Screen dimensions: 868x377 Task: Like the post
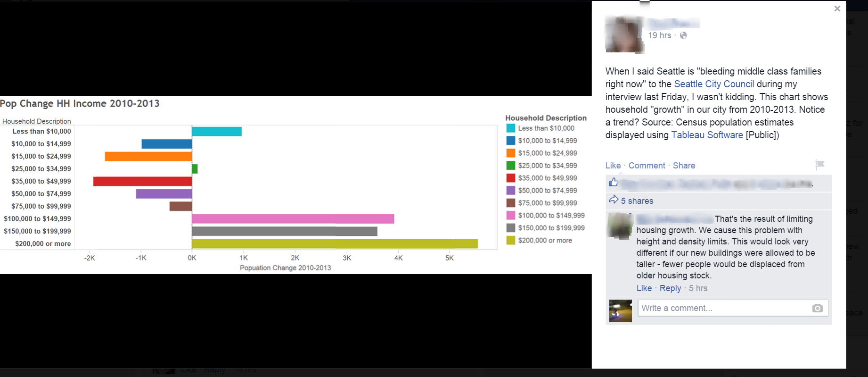pyautogui.click(x=613, y=166)
